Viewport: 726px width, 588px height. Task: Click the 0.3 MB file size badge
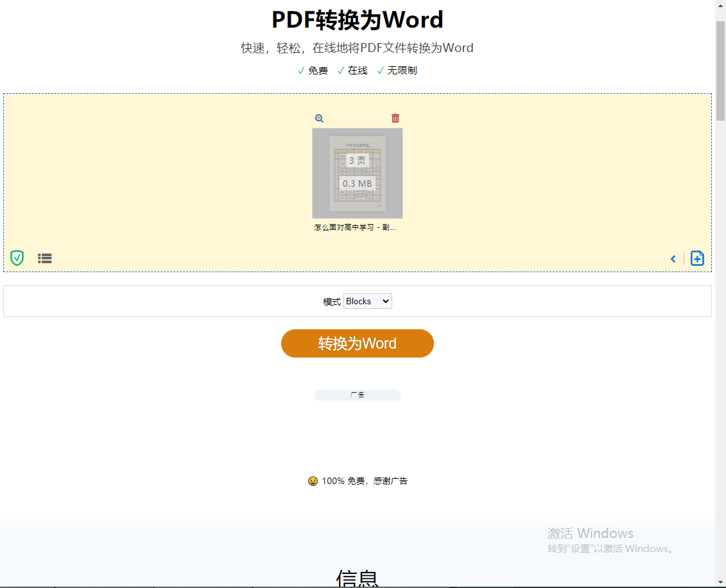tap(358, 184)
